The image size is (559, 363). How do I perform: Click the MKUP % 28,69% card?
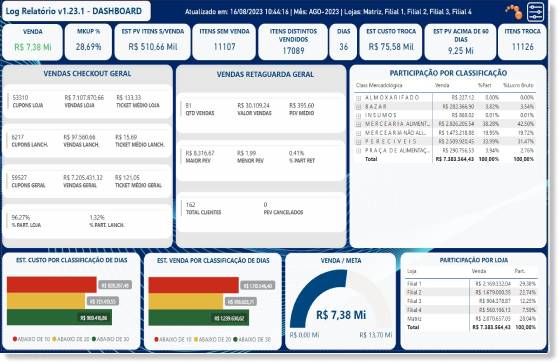88,42
